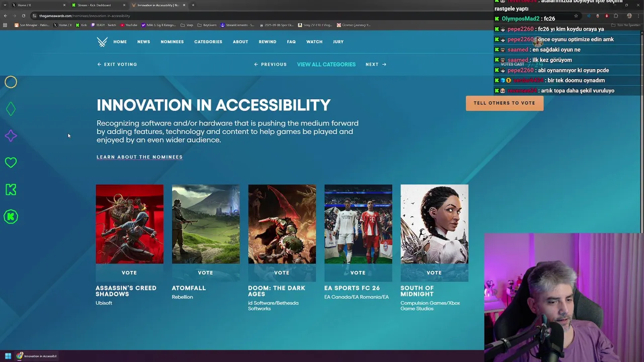Vote for Assassin's Creed Shadows
This screenshot has height=362, width=644.
coord(129,273)
